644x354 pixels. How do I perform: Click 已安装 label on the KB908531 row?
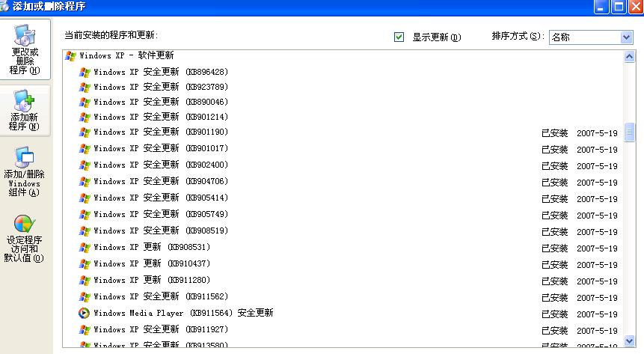point(554,248)
